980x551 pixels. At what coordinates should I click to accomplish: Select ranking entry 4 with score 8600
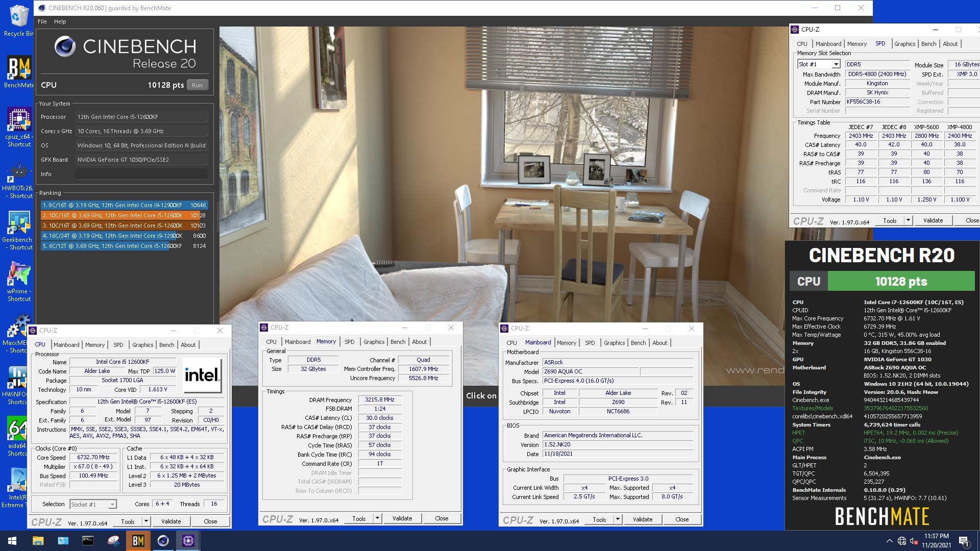pyautogui.click(x=124, y=236)
